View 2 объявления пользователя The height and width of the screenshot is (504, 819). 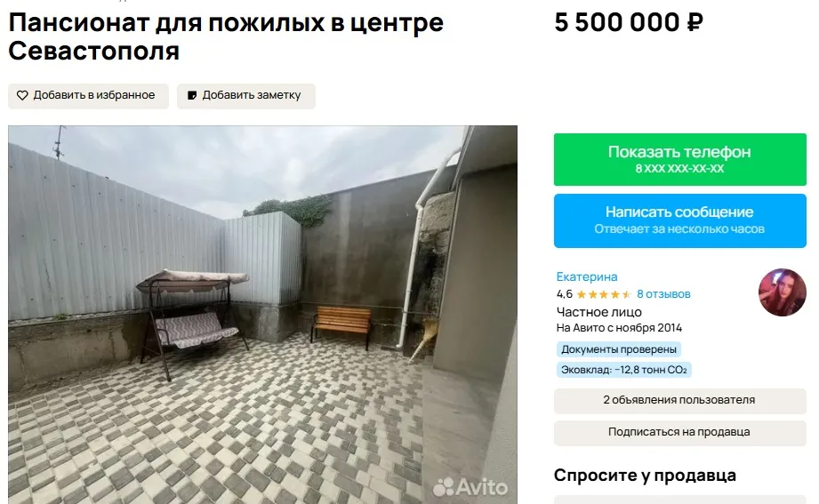coord(680,401)
